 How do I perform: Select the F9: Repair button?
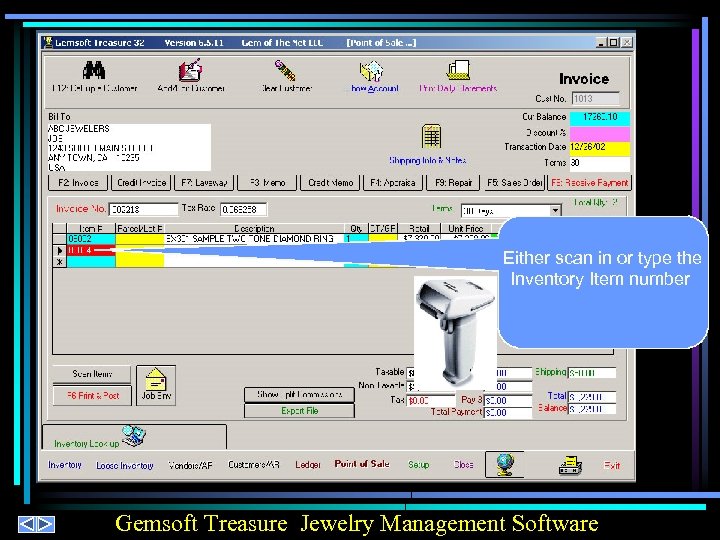[x=453, y=183]
